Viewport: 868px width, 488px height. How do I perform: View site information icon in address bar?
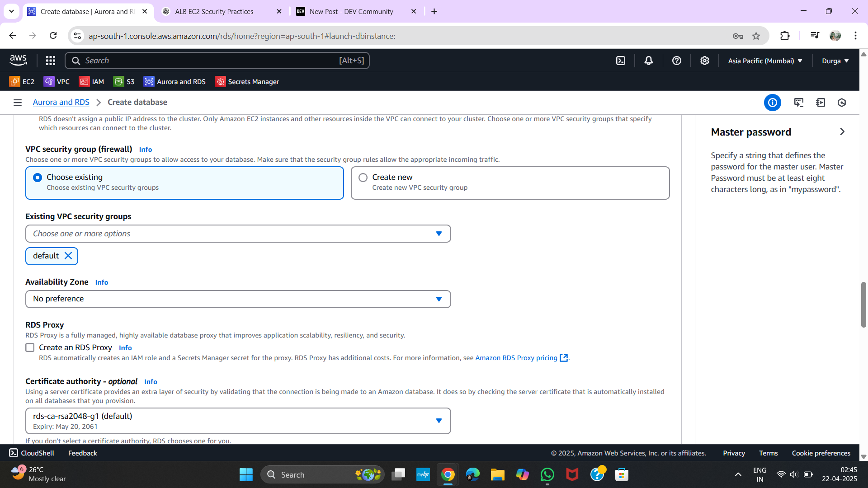click(77, 36)
